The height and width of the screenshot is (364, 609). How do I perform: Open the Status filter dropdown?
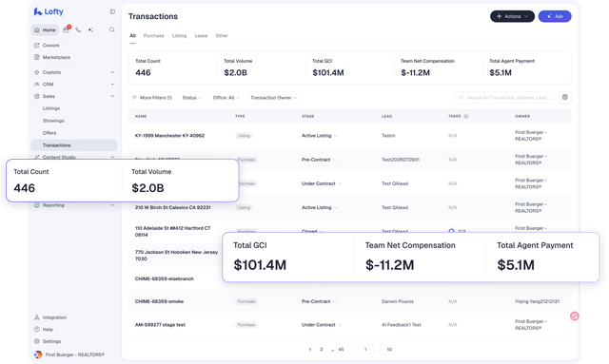click(192, 98)
